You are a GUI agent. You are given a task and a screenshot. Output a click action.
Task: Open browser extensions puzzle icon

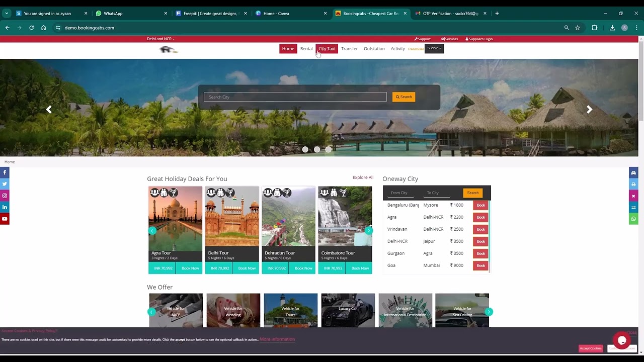pos(594,28)
